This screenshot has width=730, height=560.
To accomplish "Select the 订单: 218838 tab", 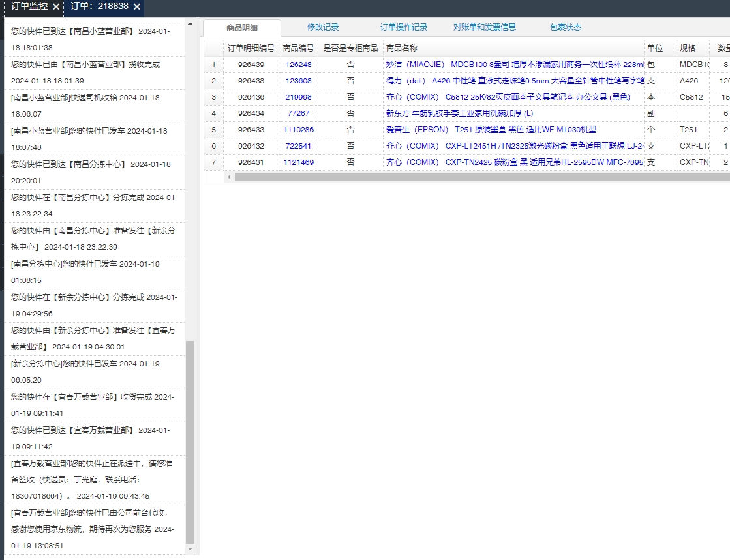I will 99,7.
